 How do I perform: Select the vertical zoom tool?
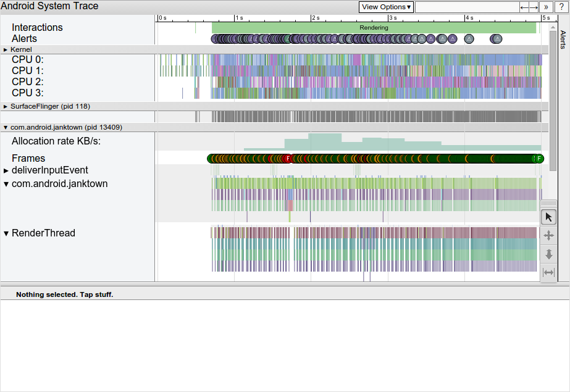pyautogui.click(x=548, y=254)
